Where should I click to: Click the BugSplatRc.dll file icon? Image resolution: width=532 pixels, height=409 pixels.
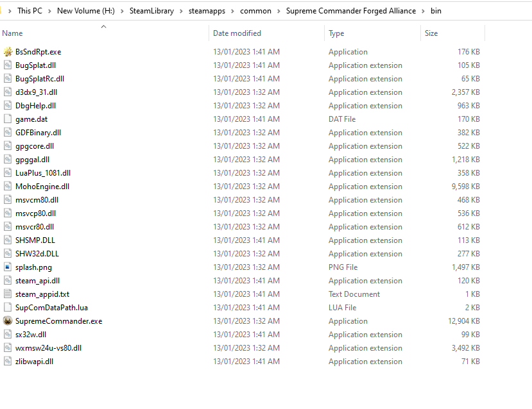coord(8,79)
